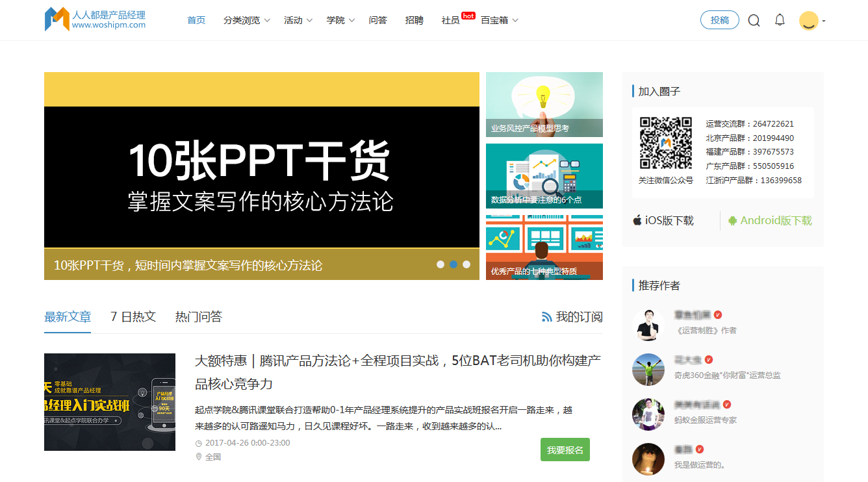Click the 推荐作者 heading
The width and height of the screenshot is (868, 482).
pos(659,285)
